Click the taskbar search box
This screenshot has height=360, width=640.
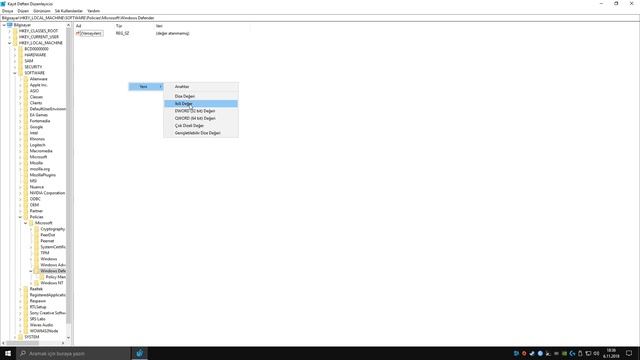73,353
